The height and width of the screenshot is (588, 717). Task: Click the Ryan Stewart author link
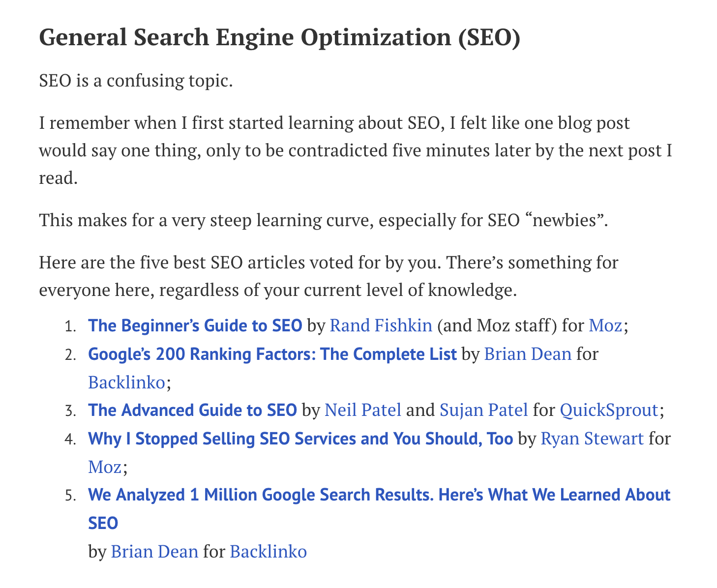[592, 439]
